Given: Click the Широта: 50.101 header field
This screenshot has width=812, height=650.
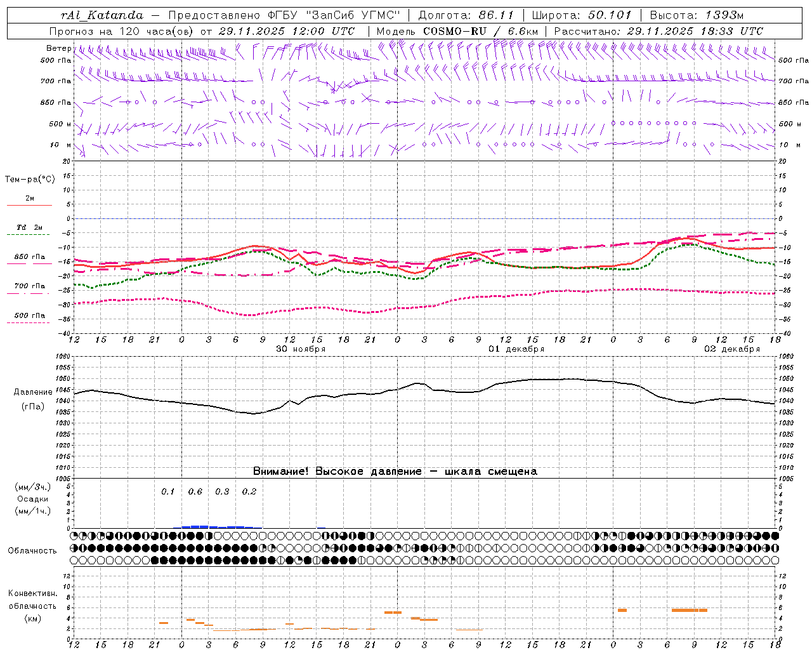Looking at the screenshot, I should click(x=582, y=15).
